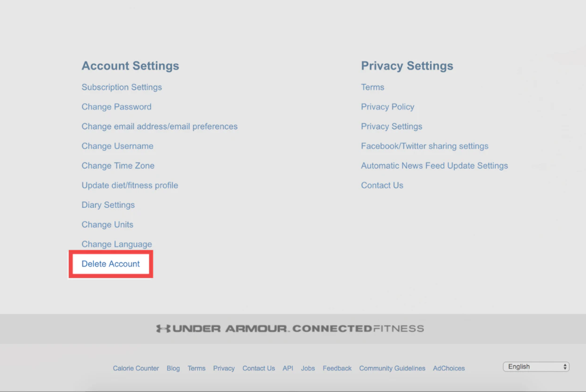Open Diary Settings

(x=108, y=205)
